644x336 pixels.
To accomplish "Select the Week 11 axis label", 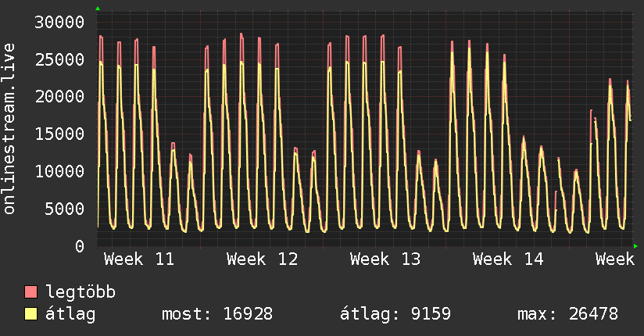I will tap(139, 259).
